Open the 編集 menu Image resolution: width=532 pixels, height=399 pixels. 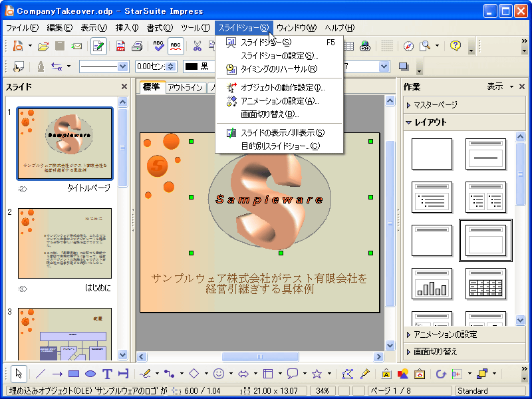(59, 28)
